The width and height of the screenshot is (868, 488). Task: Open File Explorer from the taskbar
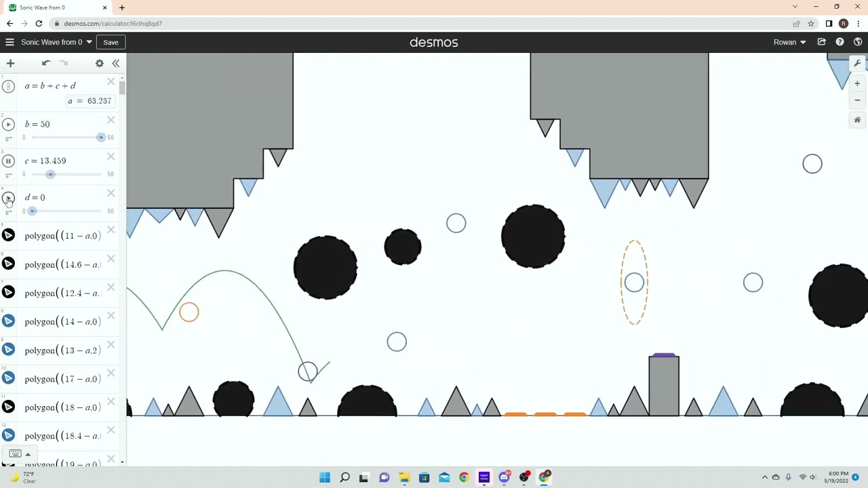pyautogui.click(x=404, y=477)
